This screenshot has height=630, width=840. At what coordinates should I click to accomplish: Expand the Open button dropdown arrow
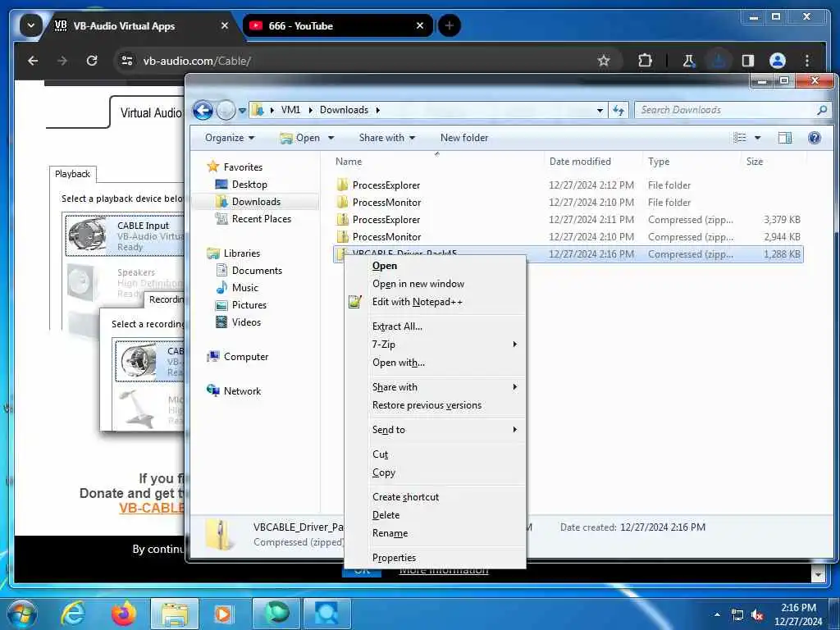331,138
